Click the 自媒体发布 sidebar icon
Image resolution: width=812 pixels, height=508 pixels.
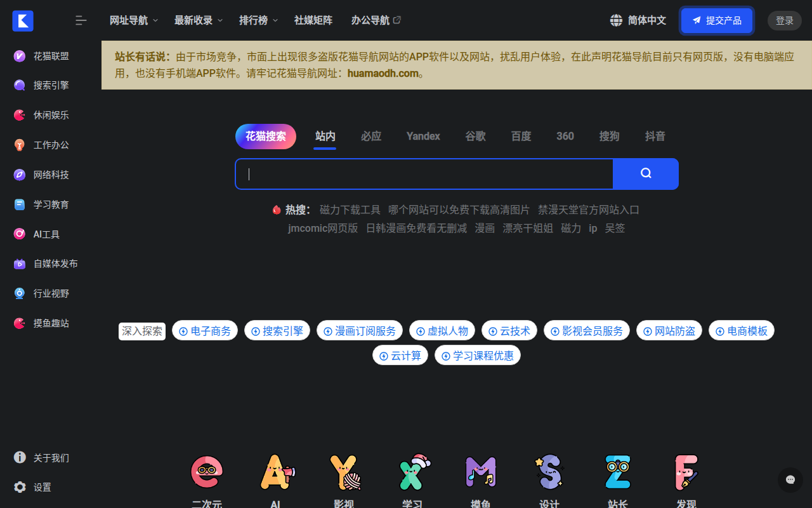tap(19, 264)
